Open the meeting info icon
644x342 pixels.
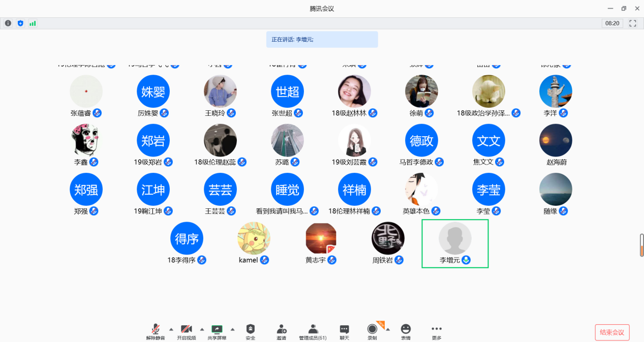point(8,23)
